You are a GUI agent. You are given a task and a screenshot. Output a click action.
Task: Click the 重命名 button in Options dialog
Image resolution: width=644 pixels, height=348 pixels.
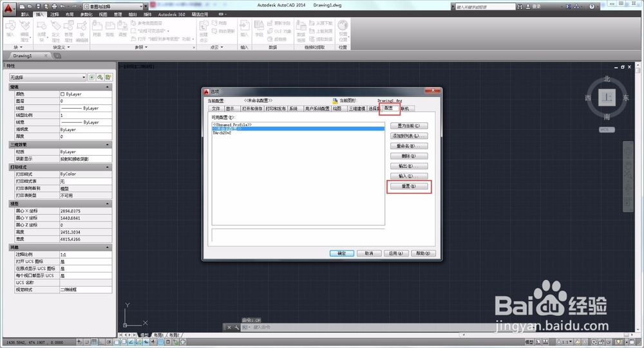(x=409, y=146)
